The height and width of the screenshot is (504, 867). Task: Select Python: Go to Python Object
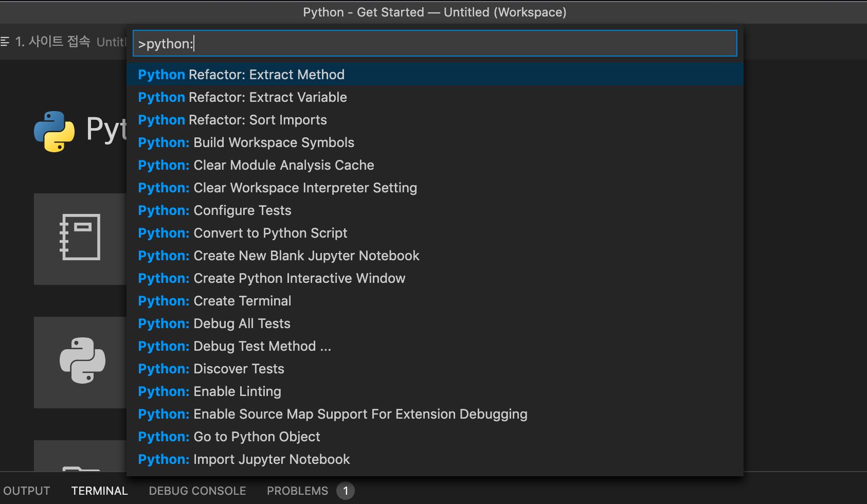435,437
